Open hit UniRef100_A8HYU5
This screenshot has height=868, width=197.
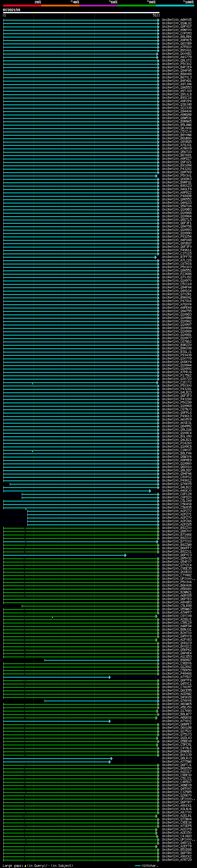(x=177, y=20)
